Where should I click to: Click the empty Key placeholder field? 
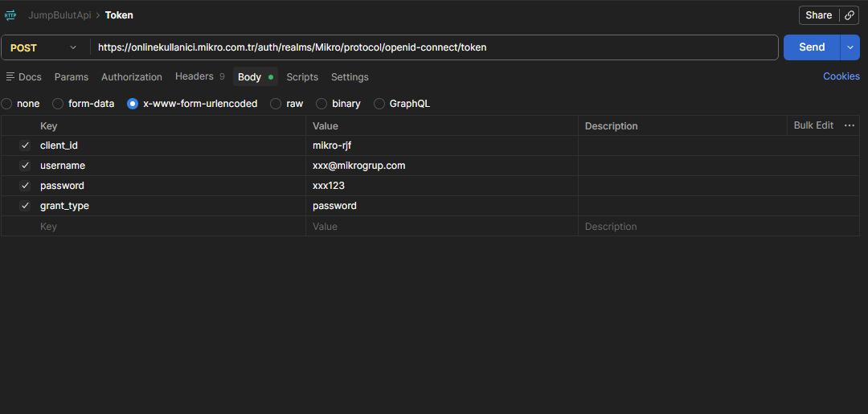tap(172, 227)
